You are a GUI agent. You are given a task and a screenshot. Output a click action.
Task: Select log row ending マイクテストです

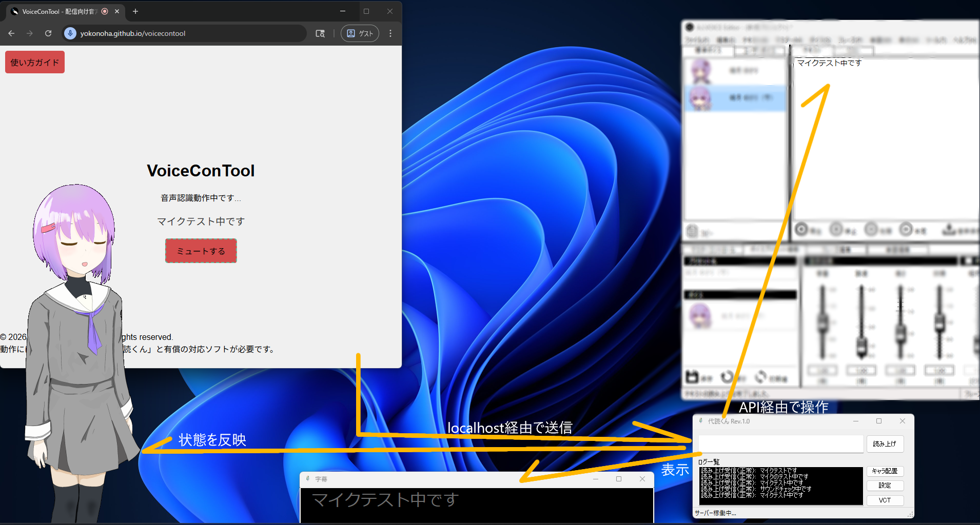click(749, 470)
